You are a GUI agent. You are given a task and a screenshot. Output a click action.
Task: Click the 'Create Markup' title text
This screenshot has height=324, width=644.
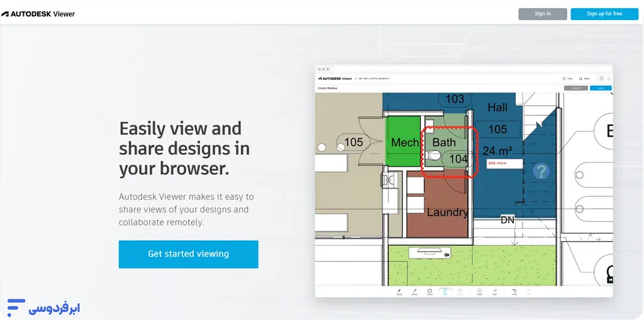pyautogui.click(x=327, y=88)
